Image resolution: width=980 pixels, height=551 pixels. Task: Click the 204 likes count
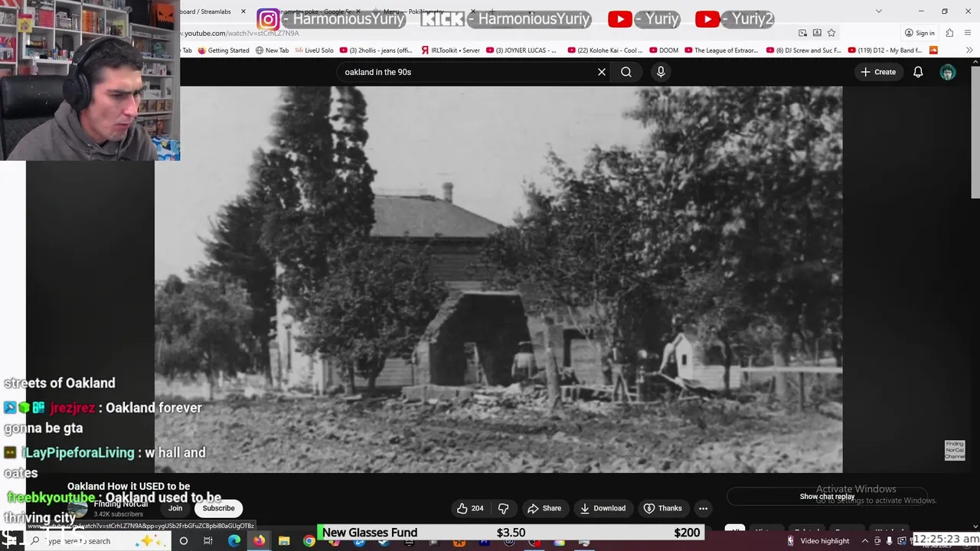point(477,508)
